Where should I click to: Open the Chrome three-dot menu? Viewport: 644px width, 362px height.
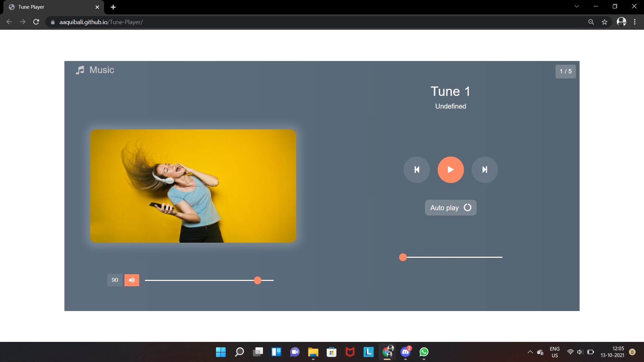tap(635, 22)
